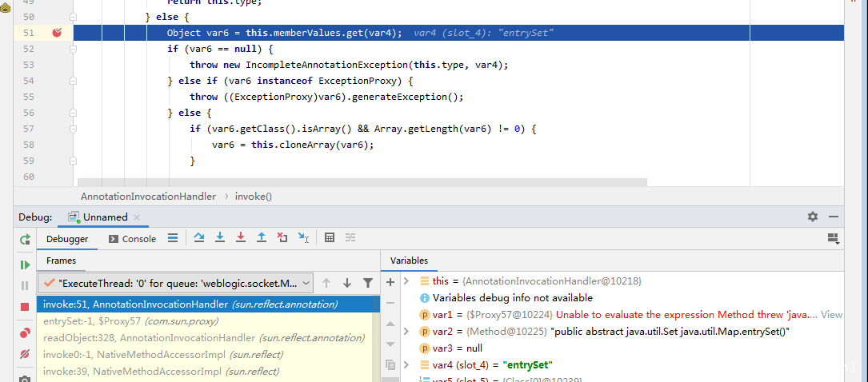868x382 pixels.
Task: Expand the 'this' variable node
Action: pyautogui.click(x=406, y=281)
